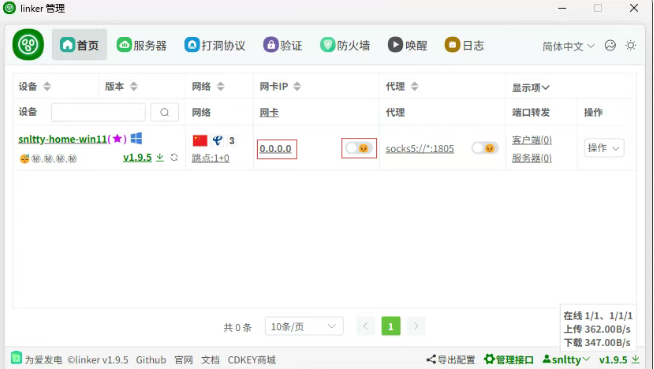Toggle light/dark theme sun icon
Screen dimensions: 654x369
631,45
